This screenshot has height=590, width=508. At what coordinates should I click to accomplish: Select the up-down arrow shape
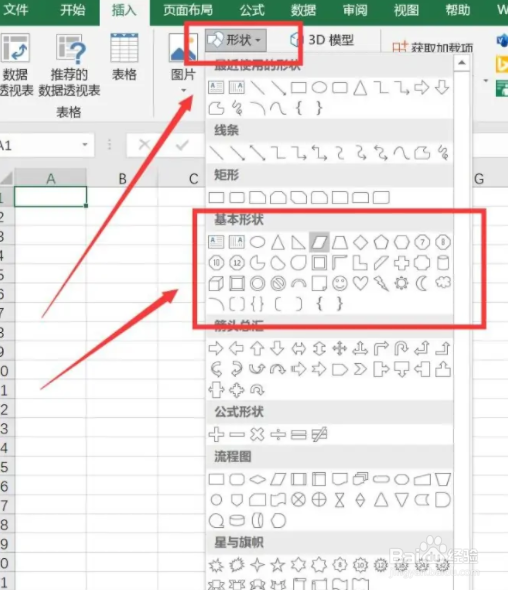coord(319,348)
